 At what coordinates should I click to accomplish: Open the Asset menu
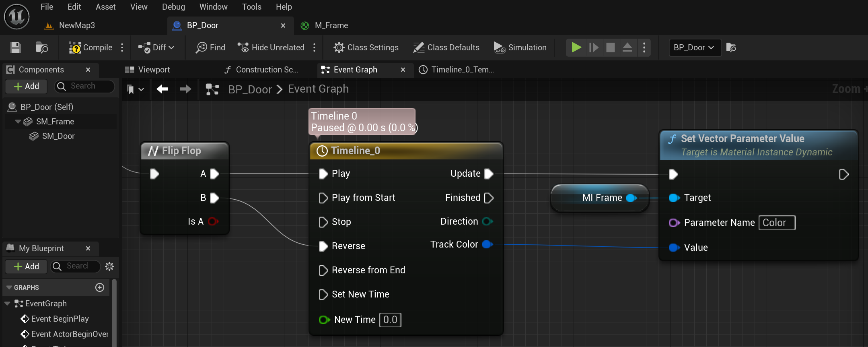[x=105, y=7]
